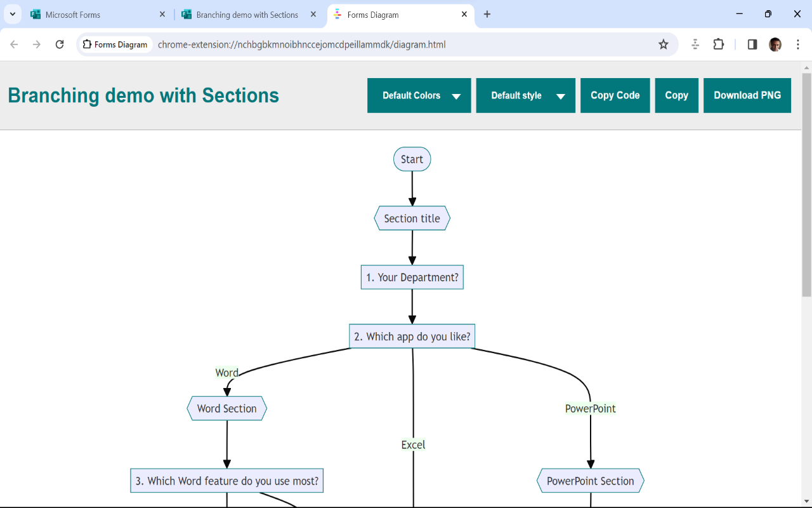Switch to Branching demo with Sections tab

tap(249, 14)
